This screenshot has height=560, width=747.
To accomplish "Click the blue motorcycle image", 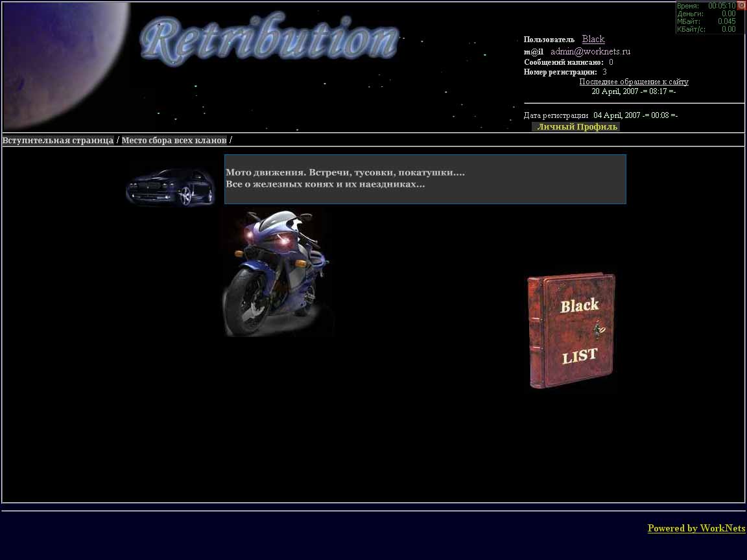I will point(276,274).
